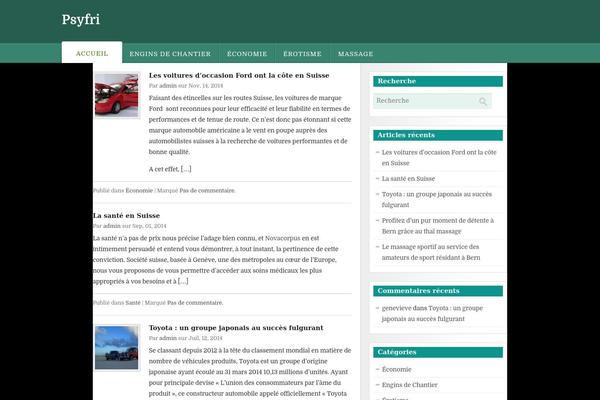Open article title La santé en Suisse
This screenshot has width=600, height=400.
(x=126, y=216)
